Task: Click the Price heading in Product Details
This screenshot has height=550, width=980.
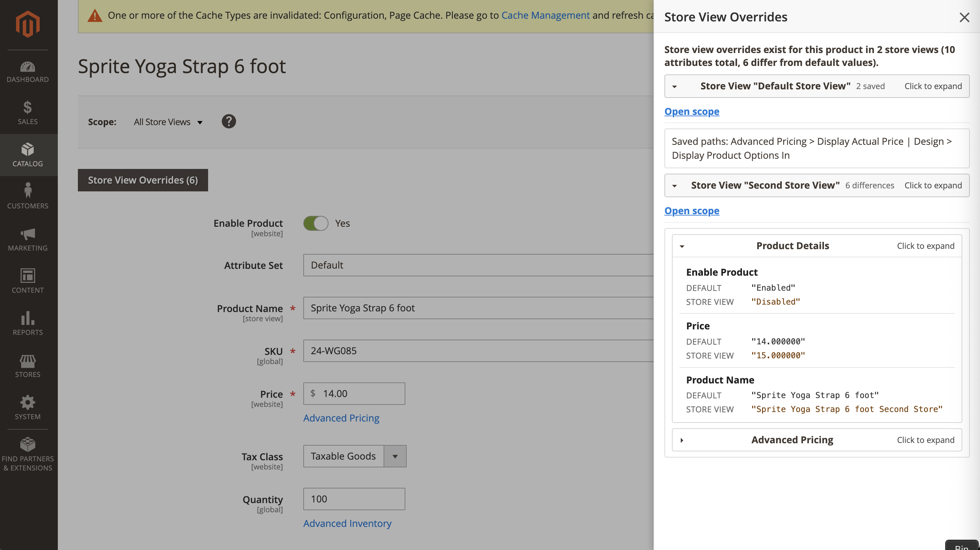Action: [x=698, y=326]
